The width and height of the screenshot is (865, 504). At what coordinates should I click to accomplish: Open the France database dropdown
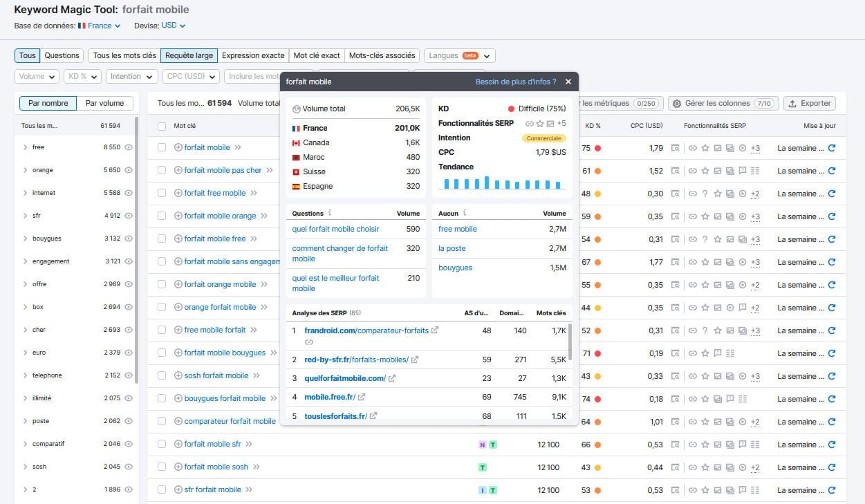pyautogui.click(x=100, y=26)
